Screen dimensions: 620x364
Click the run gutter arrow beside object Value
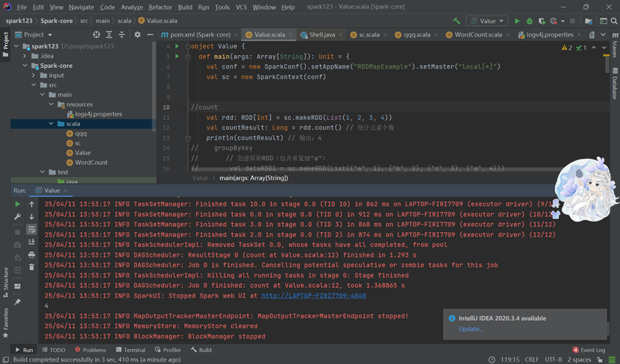coord(177,46)
